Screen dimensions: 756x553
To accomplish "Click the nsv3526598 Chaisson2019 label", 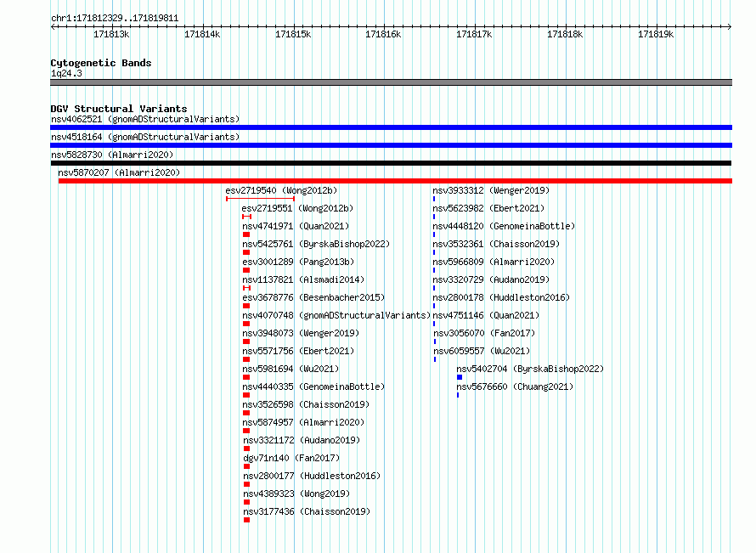I will (306, 404).
